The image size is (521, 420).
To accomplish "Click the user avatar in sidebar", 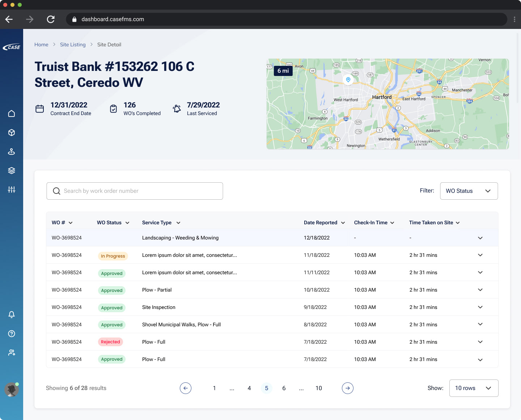I will pyautogui.click(x=12, y=390).
